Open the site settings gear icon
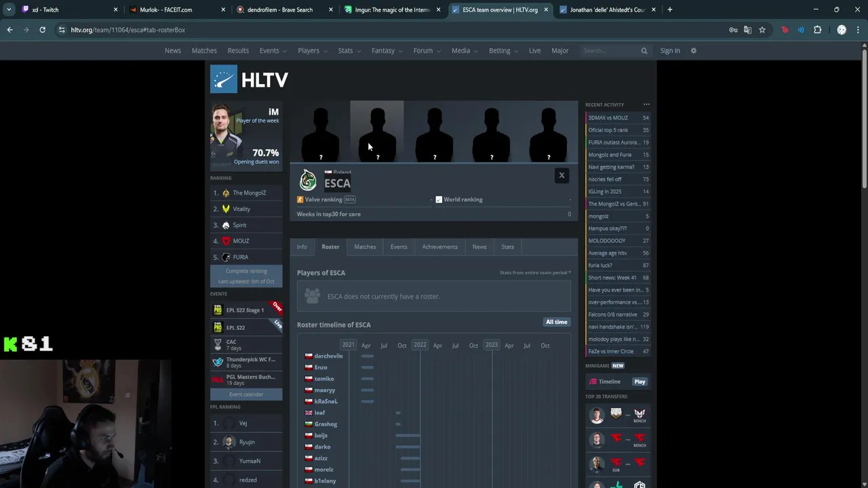 click(693, 51)
